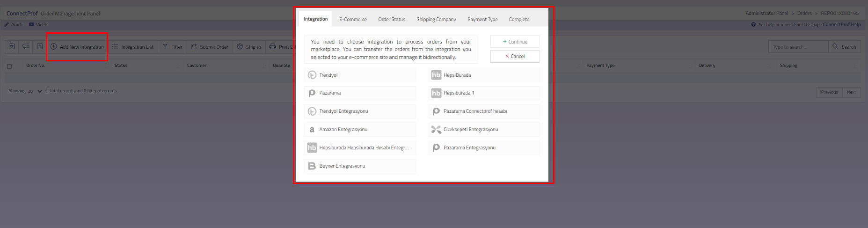868x228 pixels.
Task: Cancel the integration dialog
Action: [x=515, y=57]
